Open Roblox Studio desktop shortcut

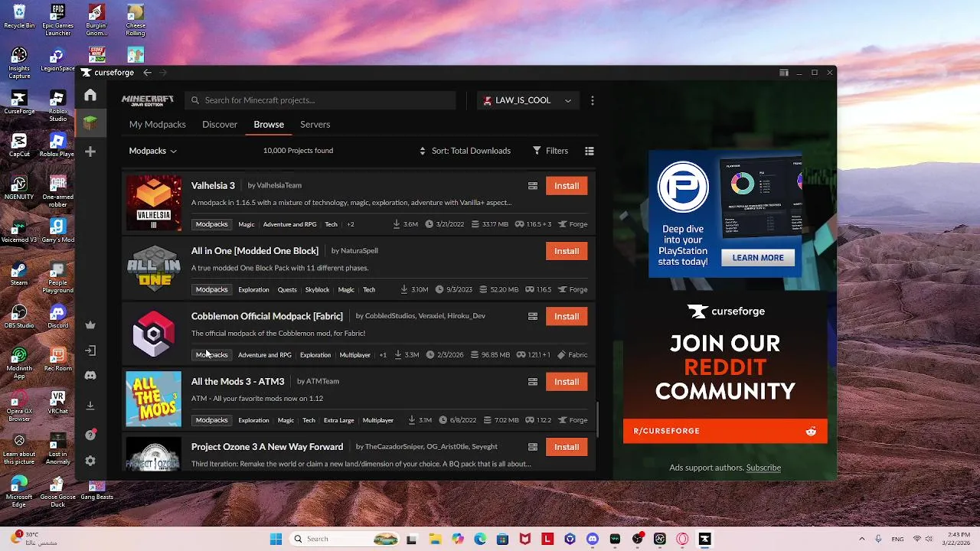pyautogui.click(x=58, y=106)
